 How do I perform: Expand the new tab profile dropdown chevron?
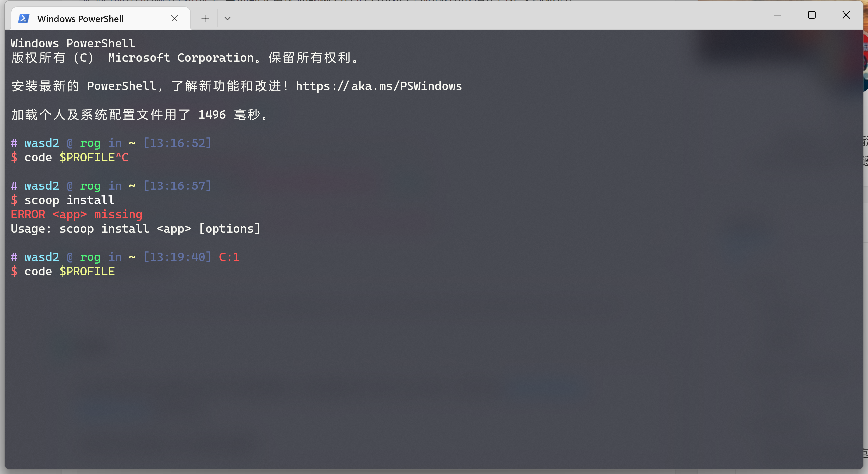click(x=227, y=18)
